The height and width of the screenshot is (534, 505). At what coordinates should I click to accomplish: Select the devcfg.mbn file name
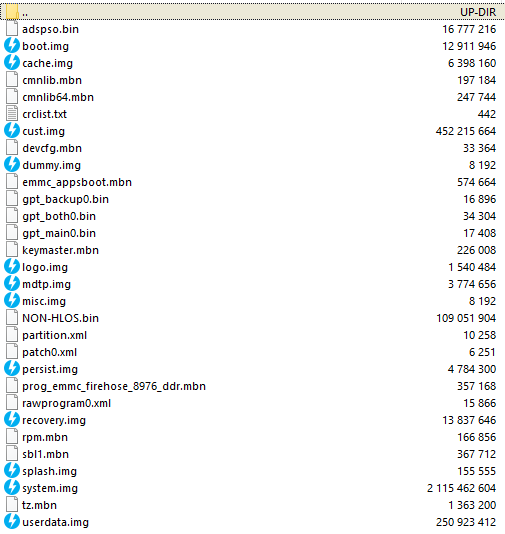[x=52, y=148]
